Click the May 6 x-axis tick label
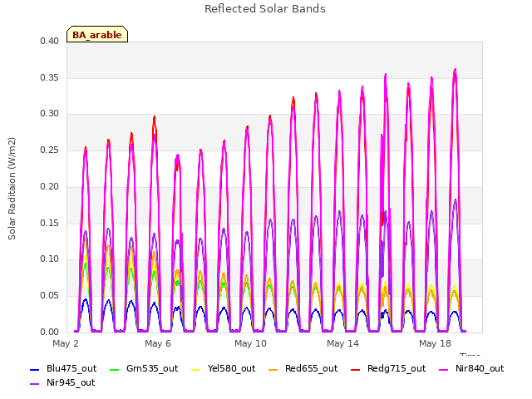Viewport: 532px width, 399px height. tap(158, 343)
